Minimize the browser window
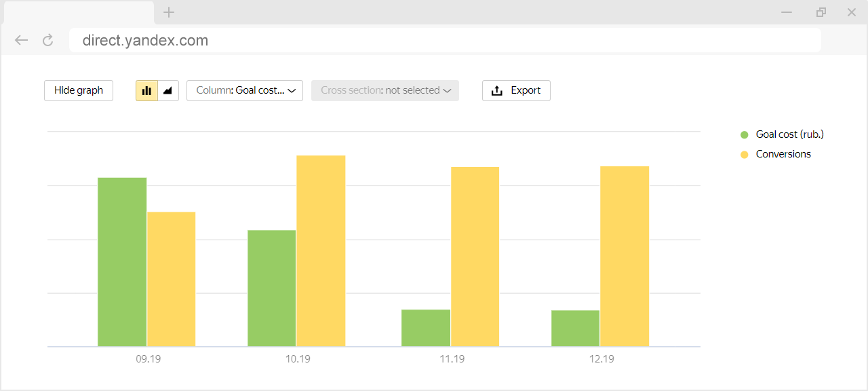The image size is (868, 391). (x=787, y=12)
